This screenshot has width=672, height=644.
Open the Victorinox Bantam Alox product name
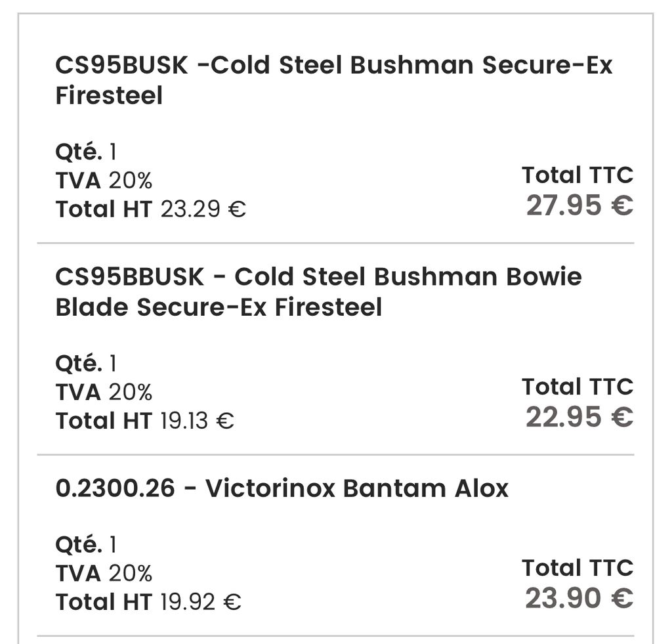click(356, 488)
